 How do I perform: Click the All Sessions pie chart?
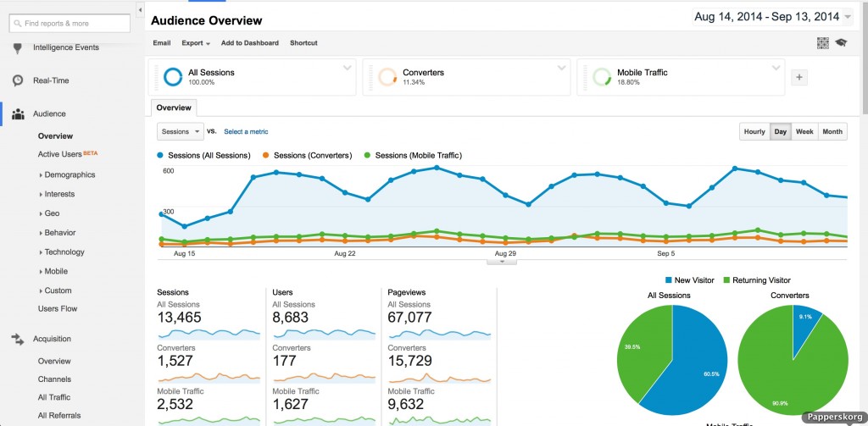pyautogui.click(x=672, y=360)
